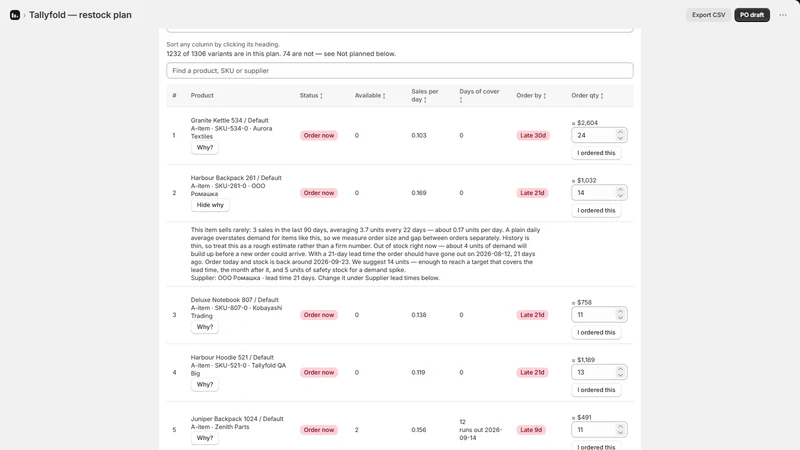Decrease Harbour Backpack 261 quantity stepper
Screen dimensions: 800x450
pyautogui.click(x=620, y=196)
